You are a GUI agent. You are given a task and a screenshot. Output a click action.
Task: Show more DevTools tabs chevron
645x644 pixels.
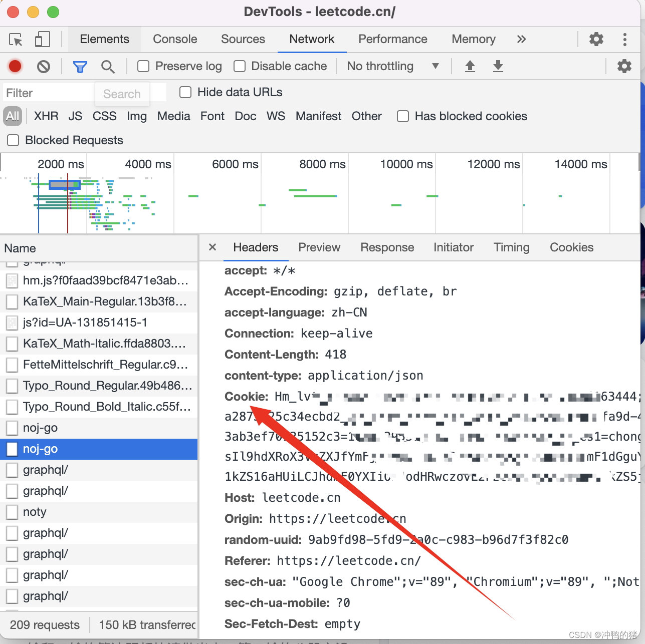coord(522,39)
